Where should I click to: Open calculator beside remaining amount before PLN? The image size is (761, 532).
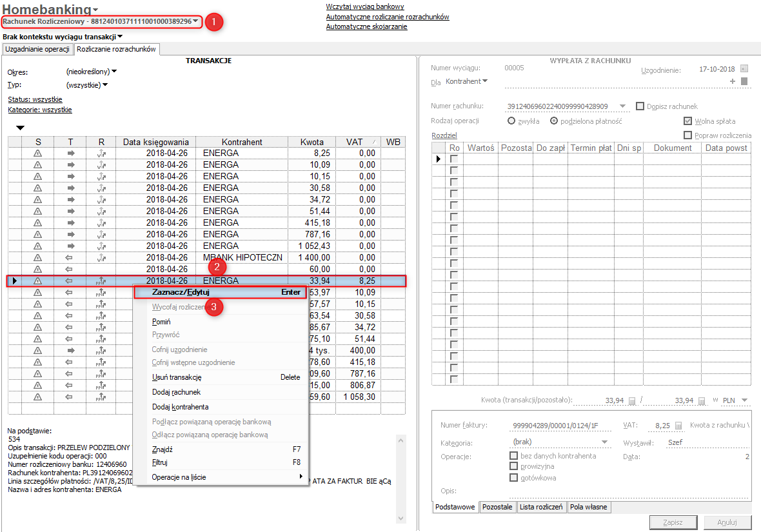coord(702,401)
